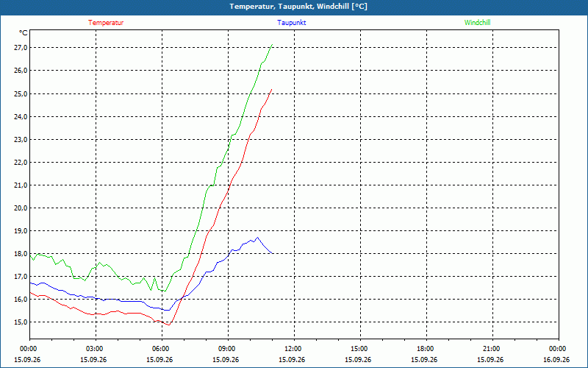Click the 09:00 time axis label
The height and width of the screenshot is (368, 588).
coord(228,349)
